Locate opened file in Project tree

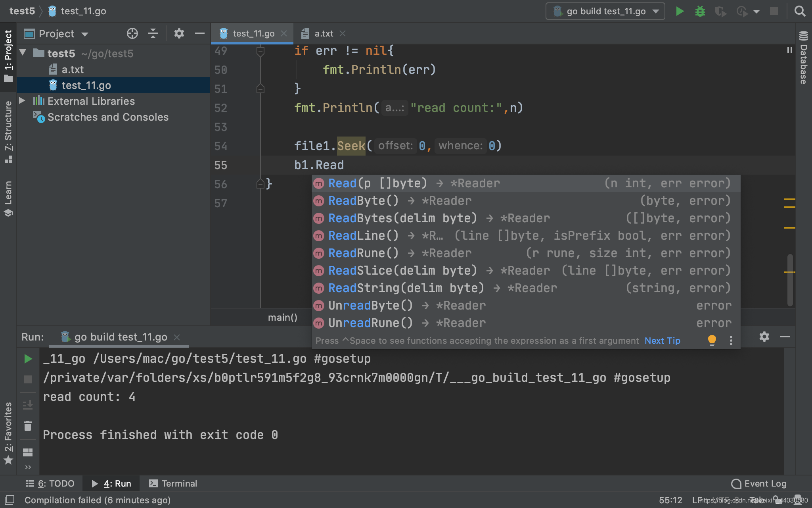[132, 33]
